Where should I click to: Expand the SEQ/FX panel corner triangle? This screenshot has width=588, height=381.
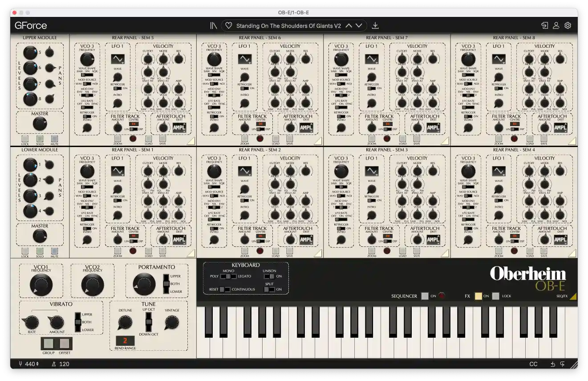573,296
